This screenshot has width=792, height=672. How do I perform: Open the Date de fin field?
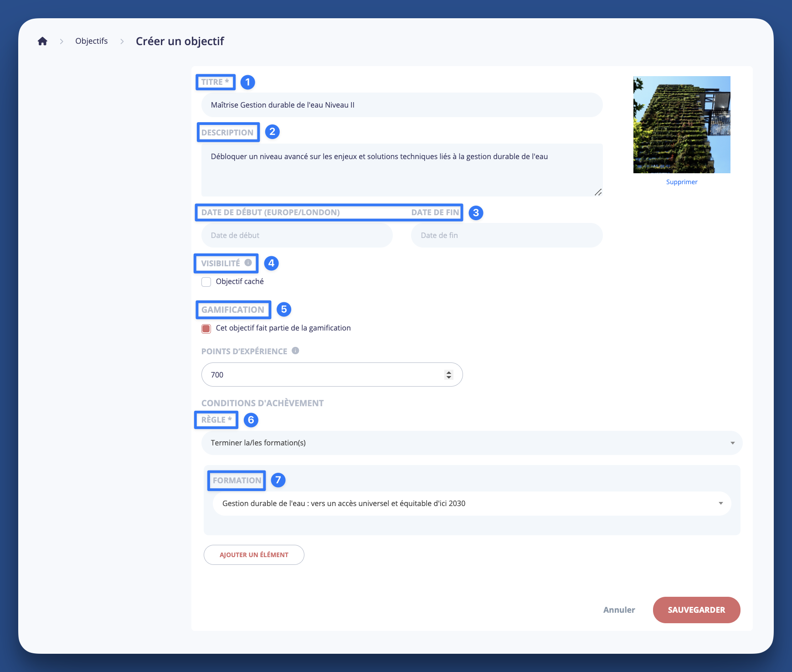click(x=507, y=235)
